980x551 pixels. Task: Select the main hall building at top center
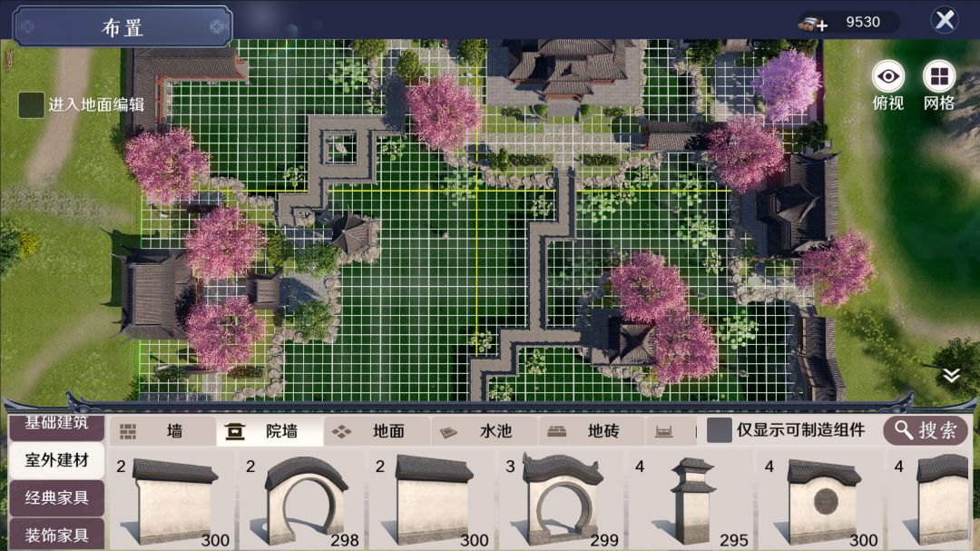(565, 69)
